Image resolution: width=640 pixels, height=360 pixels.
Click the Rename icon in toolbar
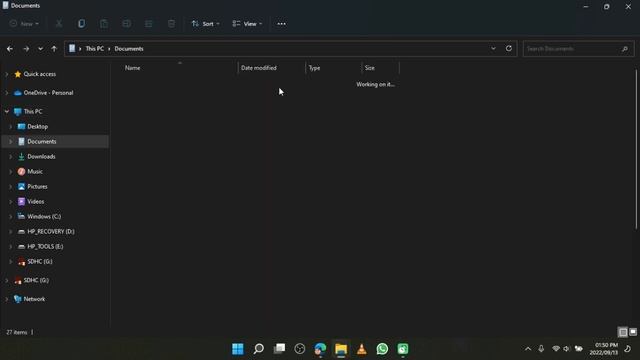tap(127, 24)
